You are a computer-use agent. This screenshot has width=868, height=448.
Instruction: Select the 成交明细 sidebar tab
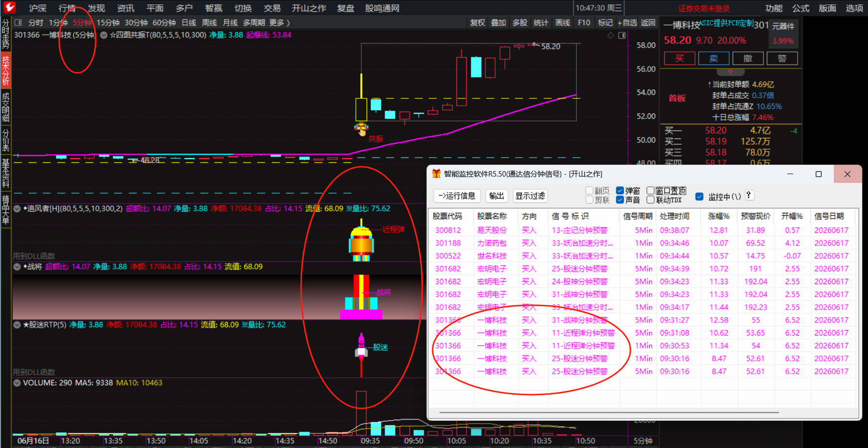click(x=5, y=108)
